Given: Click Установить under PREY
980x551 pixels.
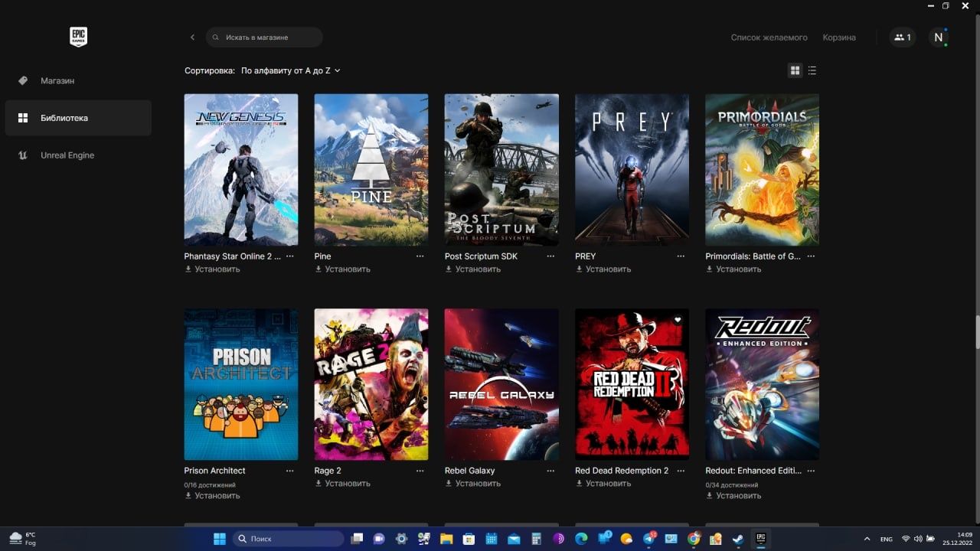Looking at the screenshot, I should 603,269.
